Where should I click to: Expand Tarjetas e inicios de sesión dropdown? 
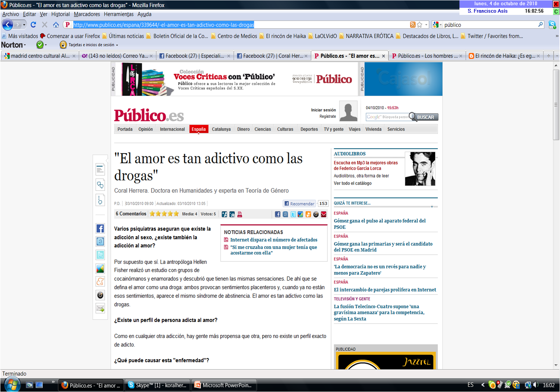click(117, 45)
